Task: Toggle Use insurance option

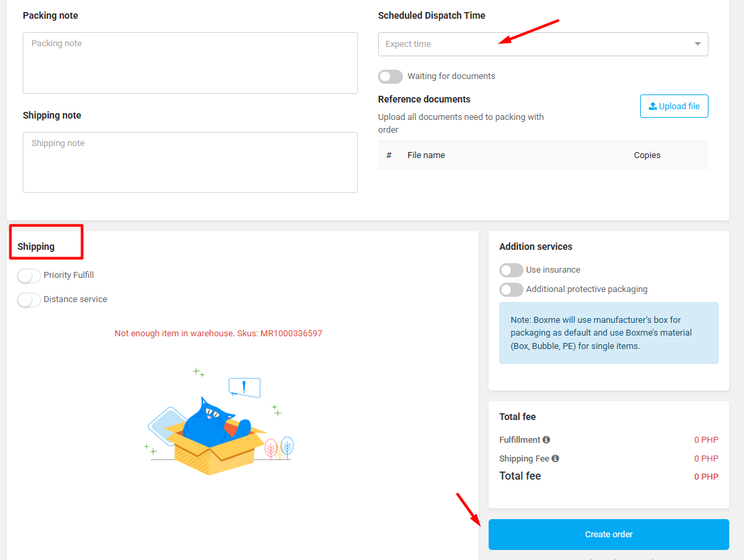Action: click(511, 270)
